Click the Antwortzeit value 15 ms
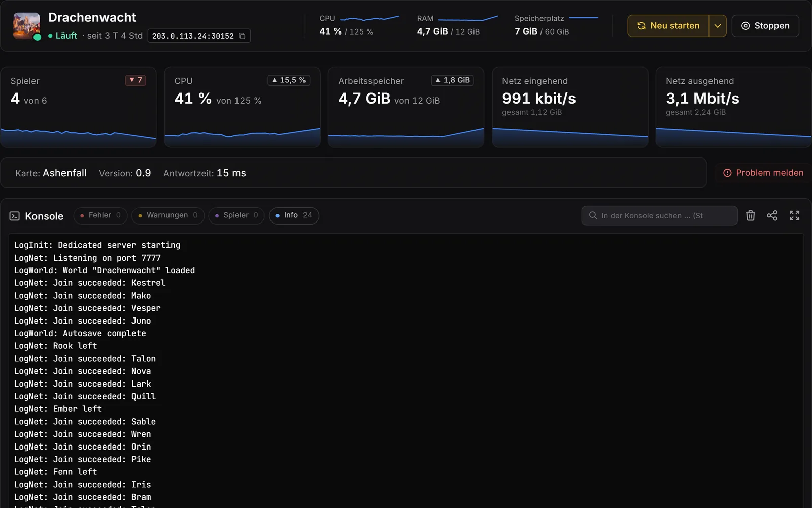 click(x=231, y=173)
